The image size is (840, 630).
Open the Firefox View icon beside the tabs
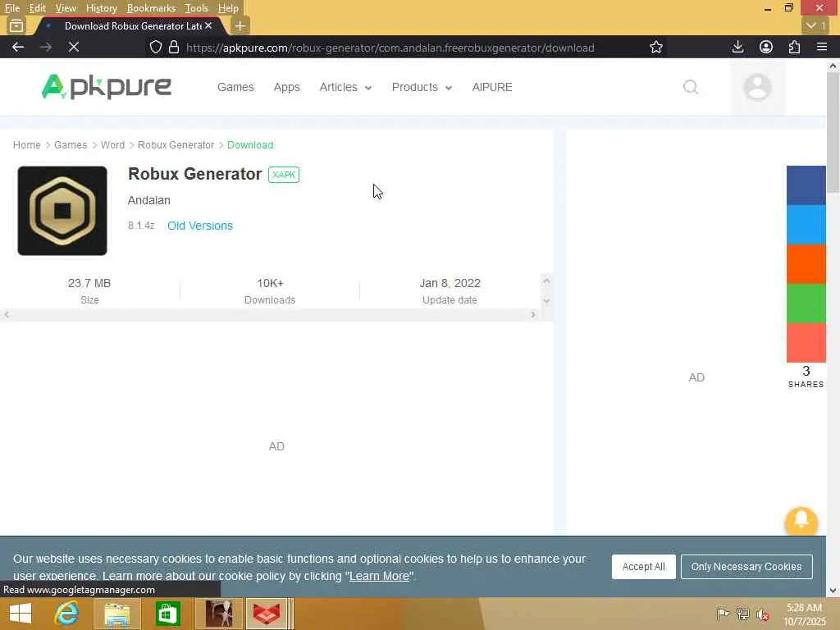[x=16, y=25]
